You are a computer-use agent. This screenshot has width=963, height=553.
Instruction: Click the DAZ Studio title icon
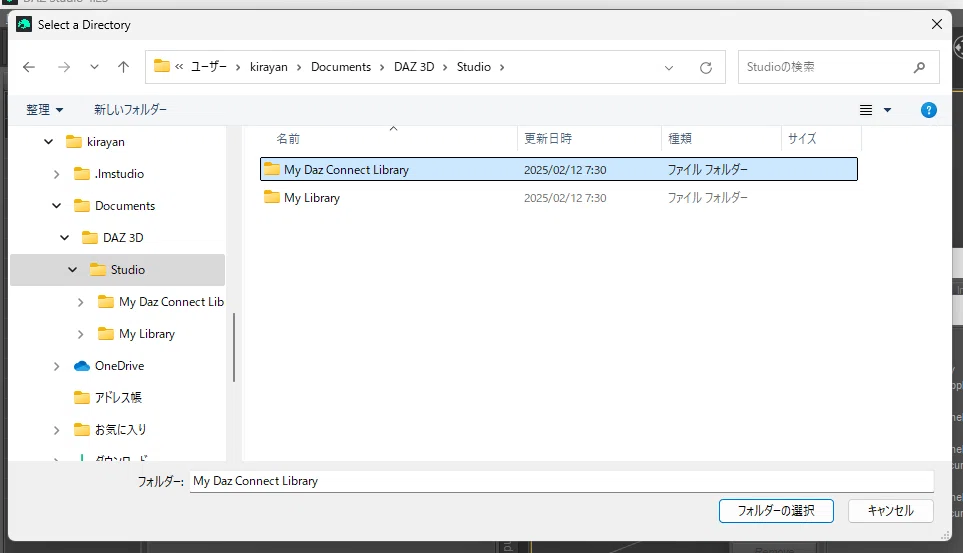(x=24, y=25)
